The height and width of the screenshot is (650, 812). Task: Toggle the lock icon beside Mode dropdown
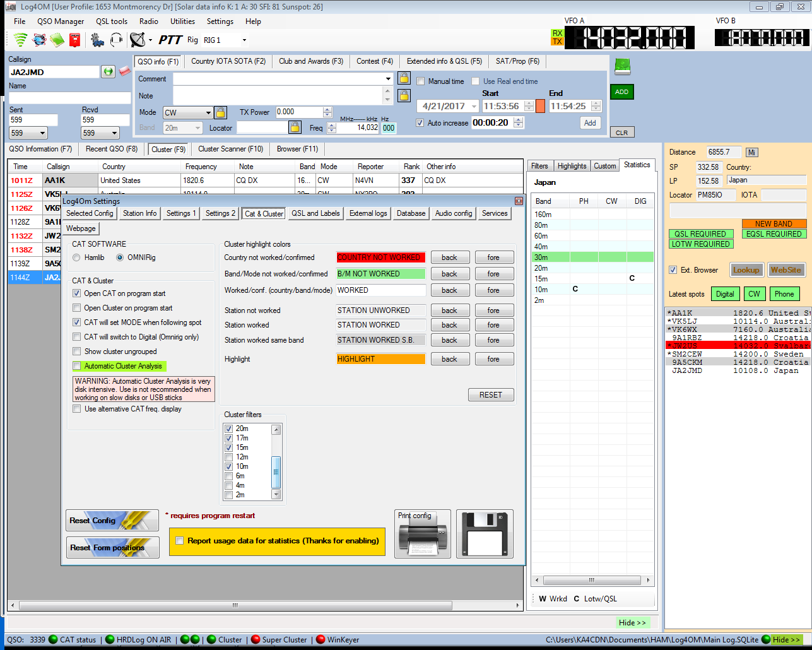click(x=220, y=112)
